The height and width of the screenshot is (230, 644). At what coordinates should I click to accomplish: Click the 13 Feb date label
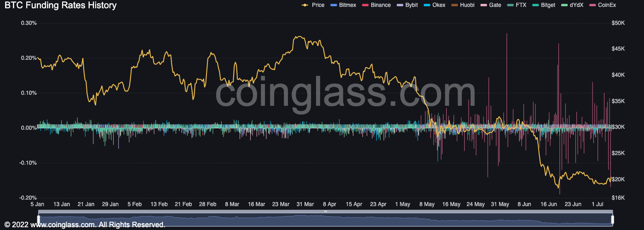click(159, 204)
